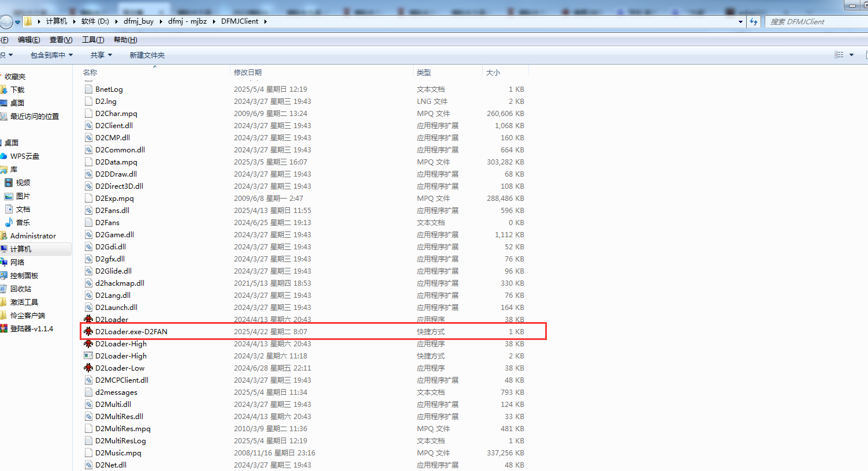Select the D2.lng file
Screen dimensions: 868x471
click(106, 102)
